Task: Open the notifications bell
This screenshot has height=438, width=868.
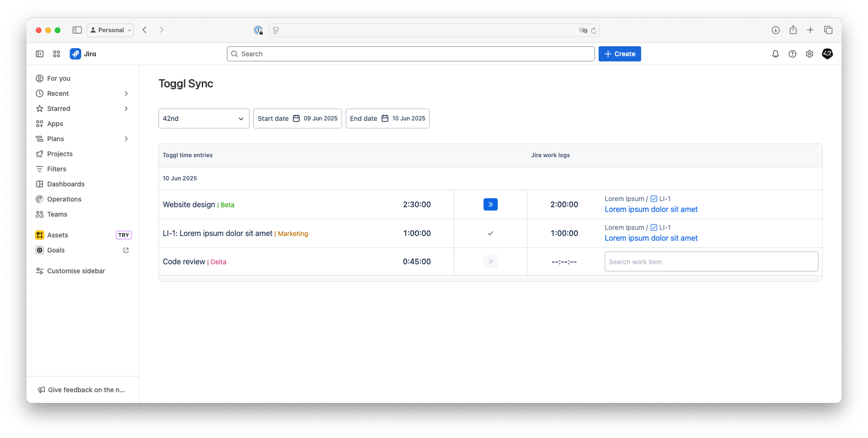Action: [776, 54]
